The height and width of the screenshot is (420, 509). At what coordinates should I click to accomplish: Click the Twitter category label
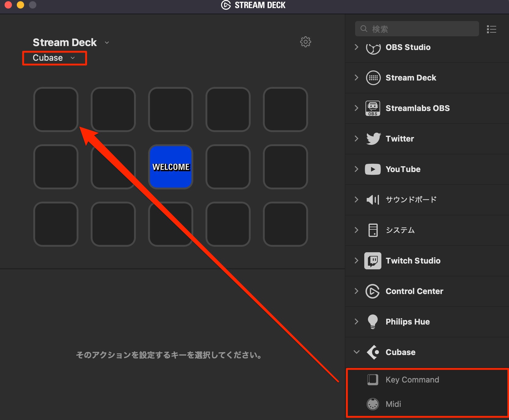[400, 139]
